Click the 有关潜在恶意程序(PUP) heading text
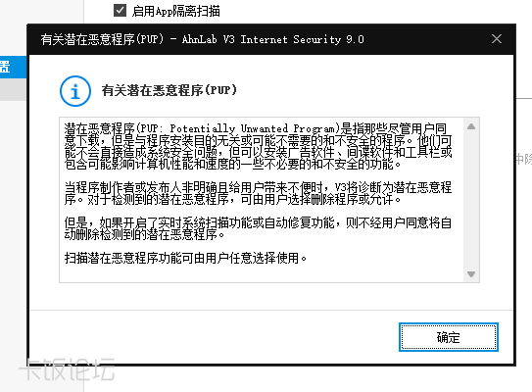The height and width of the screenshot is (392, 532). click(x=169, y=90)
